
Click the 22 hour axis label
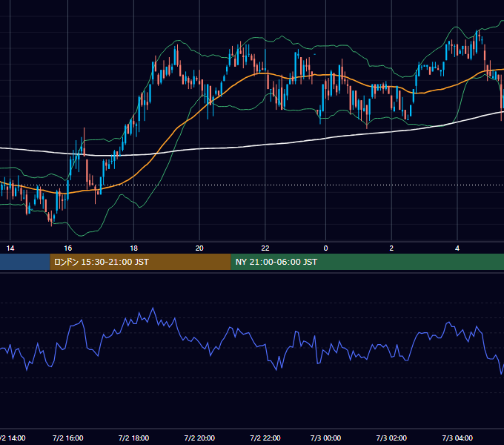[265, 248]
